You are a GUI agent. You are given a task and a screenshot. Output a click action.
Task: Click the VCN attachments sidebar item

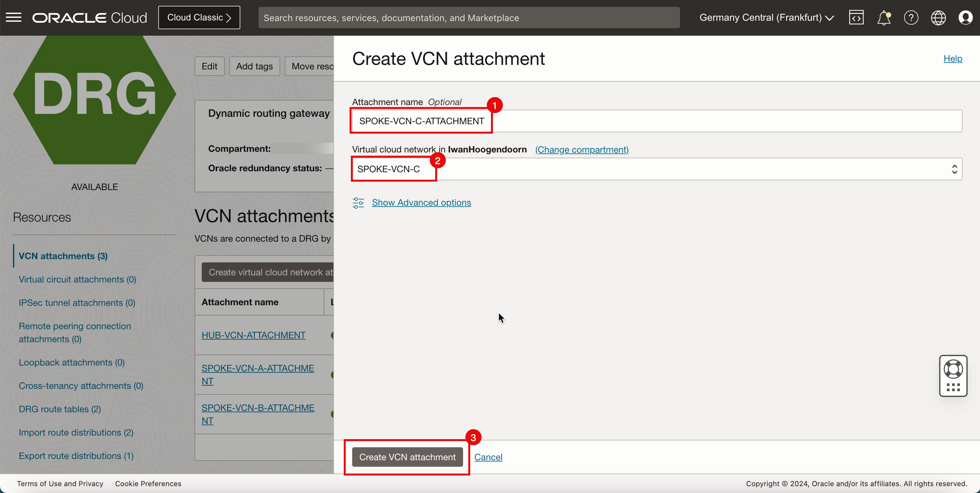coord(63,256)
